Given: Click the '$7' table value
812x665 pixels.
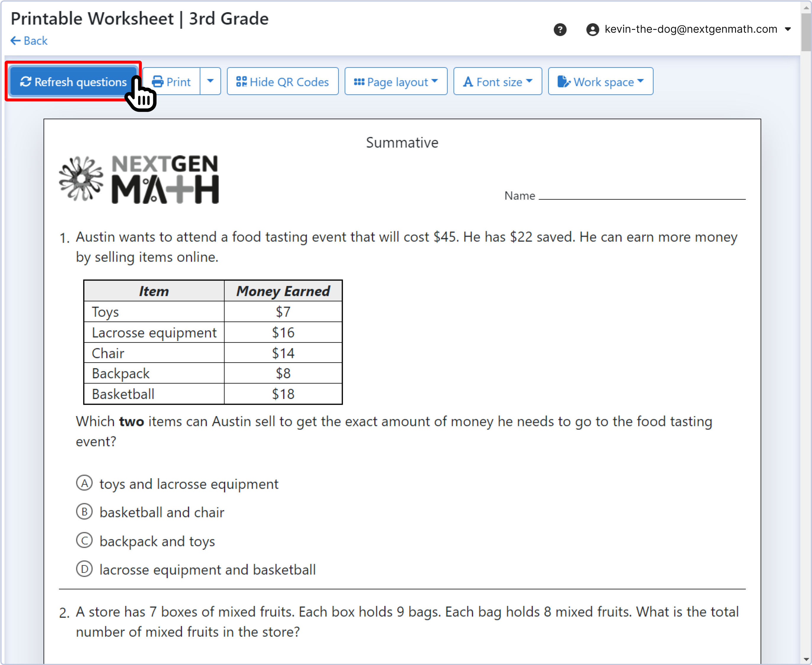Looking at the screenshot, I should pyautogui.click(x=283, y=312).
